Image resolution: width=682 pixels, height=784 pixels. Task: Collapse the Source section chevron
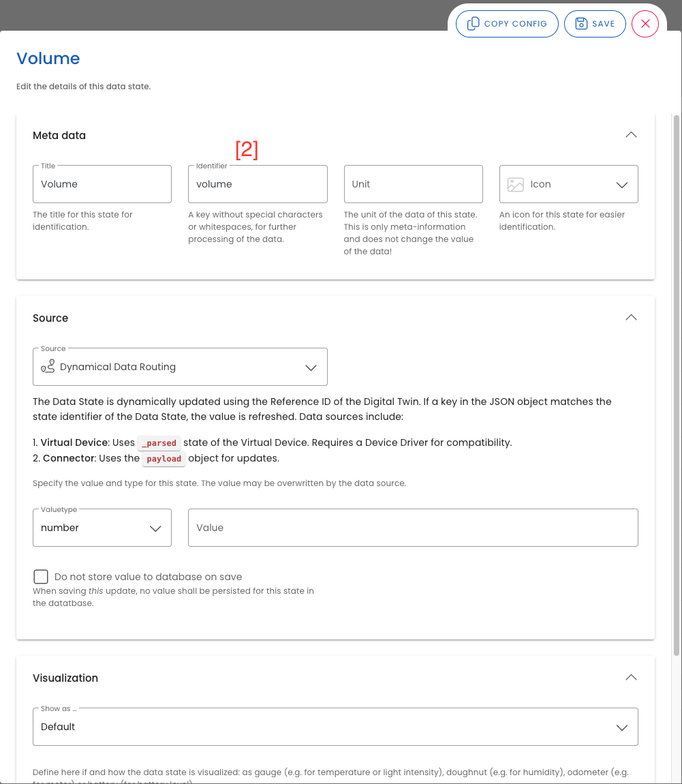631,318
